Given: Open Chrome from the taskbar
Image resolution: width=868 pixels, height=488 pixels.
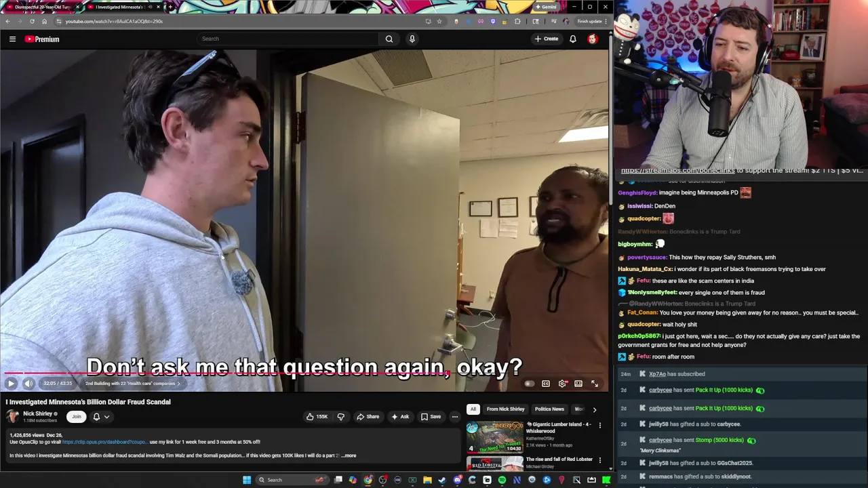Looking at the screenshot, I should pos(368,480).
